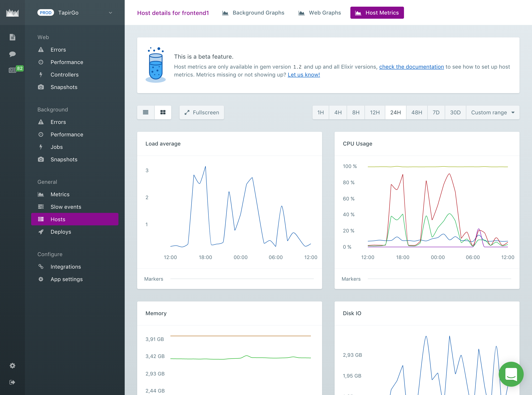Open news icon with 82 badge
The width and height of the screenshot is (532, 395).
click(x=12, y=70)
